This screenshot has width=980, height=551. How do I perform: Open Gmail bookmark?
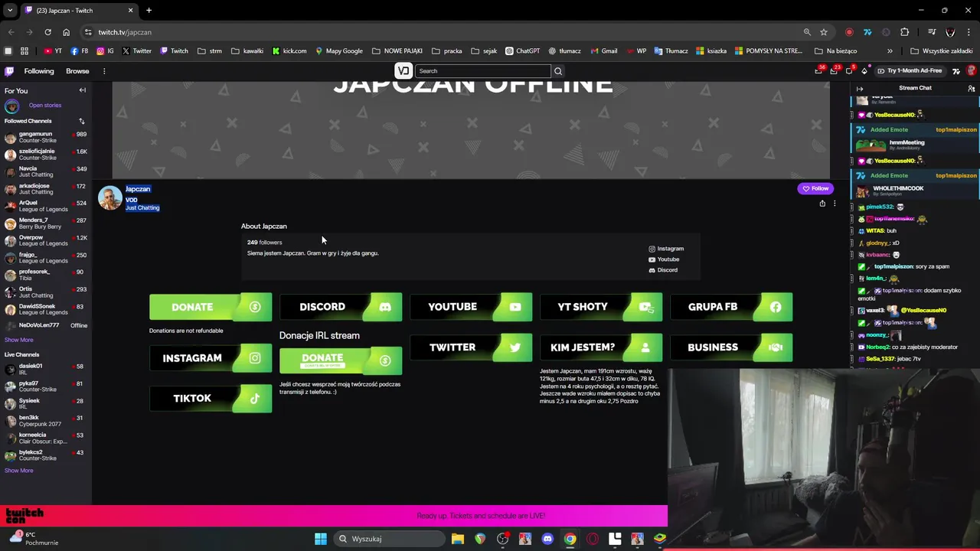point(604,51)
